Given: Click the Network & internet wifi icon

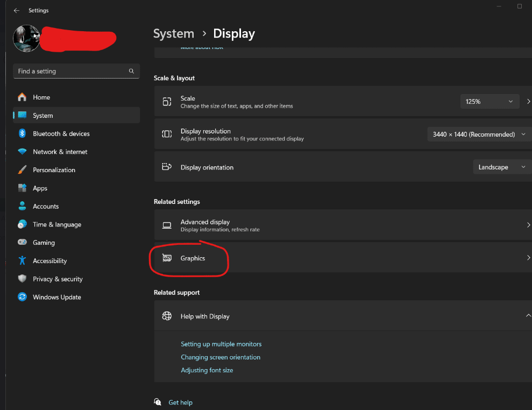Looking at the screenshot, I should pos(22,152).
